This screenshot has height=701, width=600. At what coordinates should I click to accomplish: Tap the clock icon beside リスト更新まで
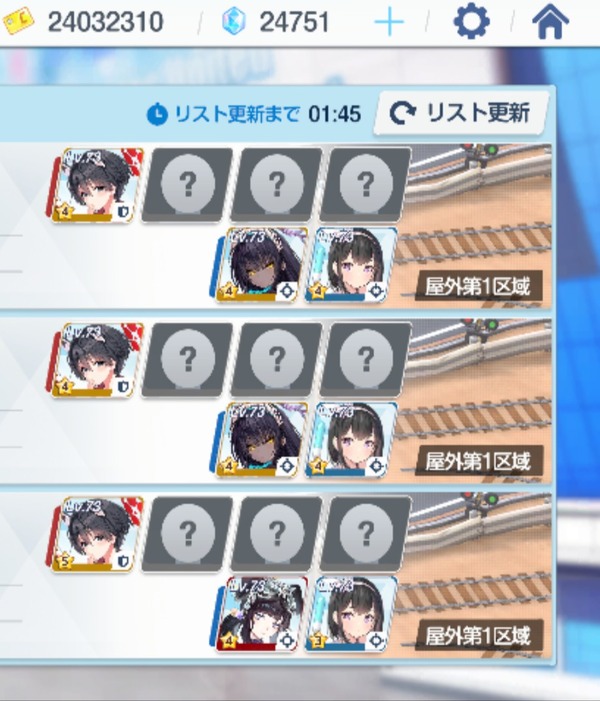pos(157,114)
